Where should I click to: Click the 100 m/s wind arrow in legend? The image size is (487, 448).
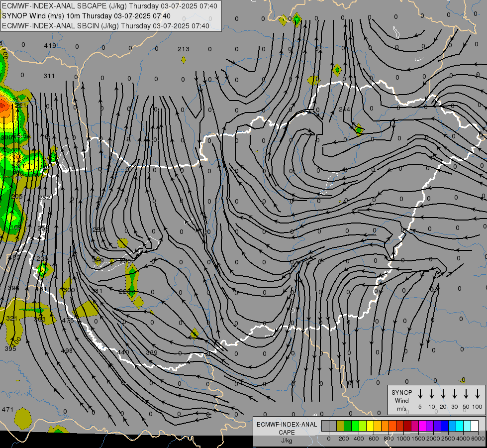tap(478, 393)
